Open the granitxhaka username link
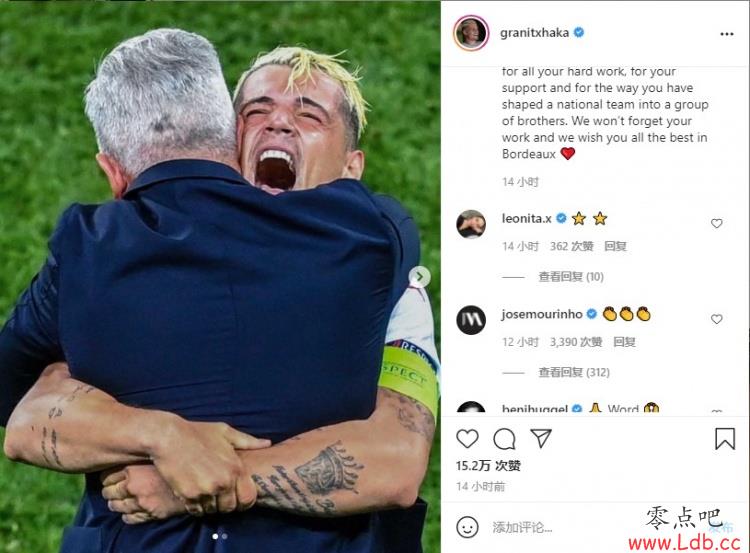This screenshot has width=750, height=553. click(x=534, y=33)
